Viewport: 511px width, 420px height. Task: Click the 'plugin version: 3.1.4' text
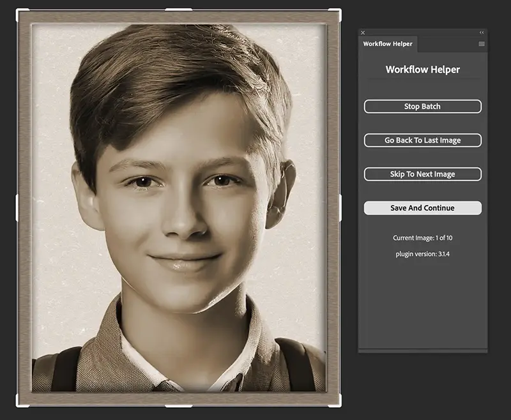[422, 254]
